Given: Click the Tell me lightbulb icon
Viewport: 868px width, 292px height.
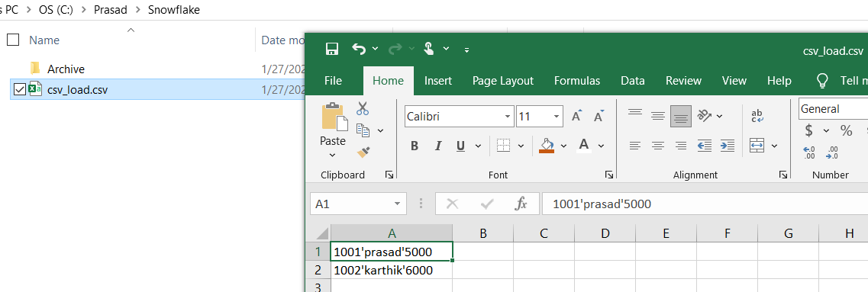Looking at the screenshot, I should coord(823,81).
